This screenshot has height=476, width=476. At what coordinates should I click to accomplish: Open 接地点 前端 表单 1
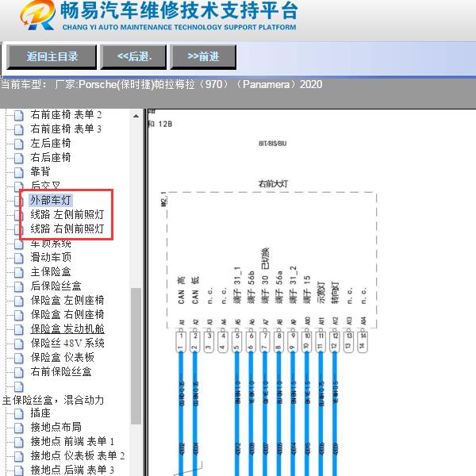pyautogui.click(x=72, y=441)
